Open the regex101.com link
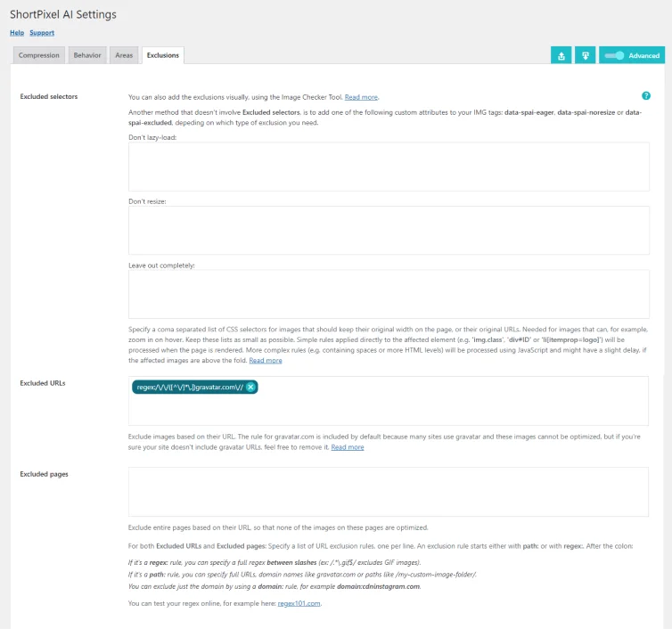 coord(299,603)
